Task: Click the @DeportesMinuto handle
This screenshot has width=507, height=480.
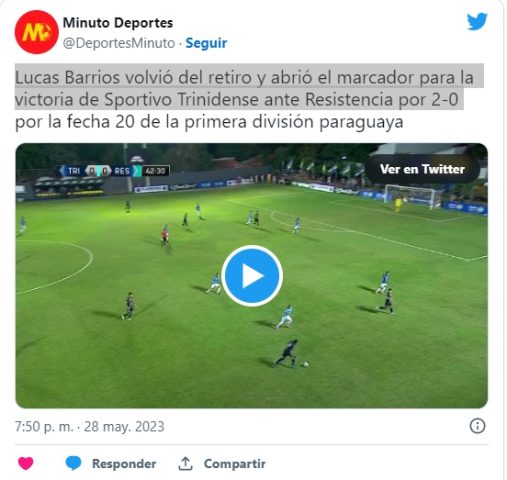Action: click(119, 43)
